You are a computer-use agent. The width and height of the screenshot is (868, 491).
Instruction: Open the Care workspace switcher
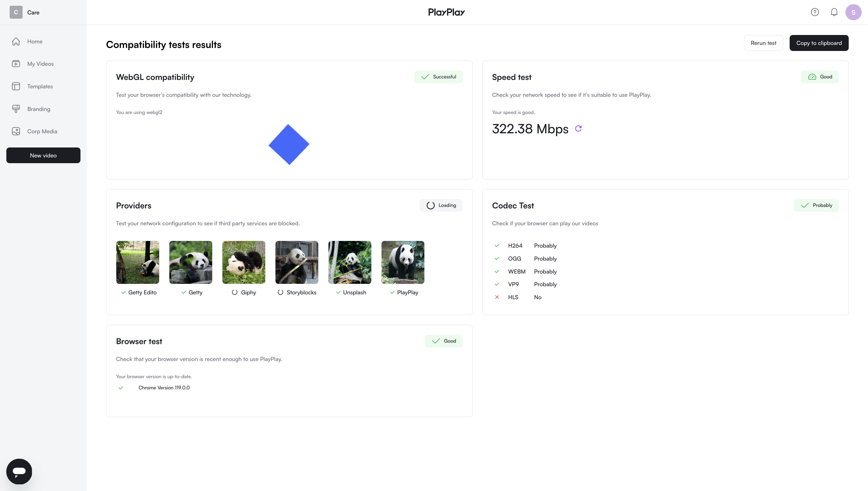point(25,12)
